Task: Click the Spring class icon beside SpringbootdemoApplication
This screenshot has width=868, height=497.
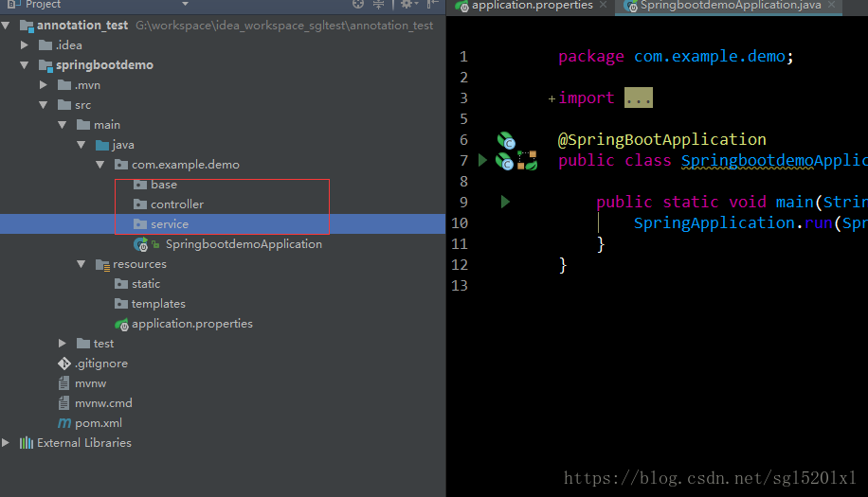Action: (x=140, y=244)
